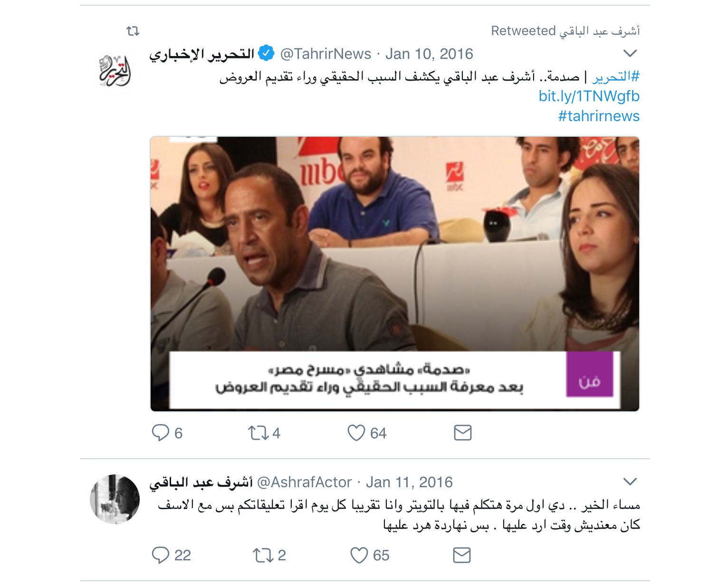
Task: Open the Arabic #التحرير hashtag
Action: [x=615, y=76]
